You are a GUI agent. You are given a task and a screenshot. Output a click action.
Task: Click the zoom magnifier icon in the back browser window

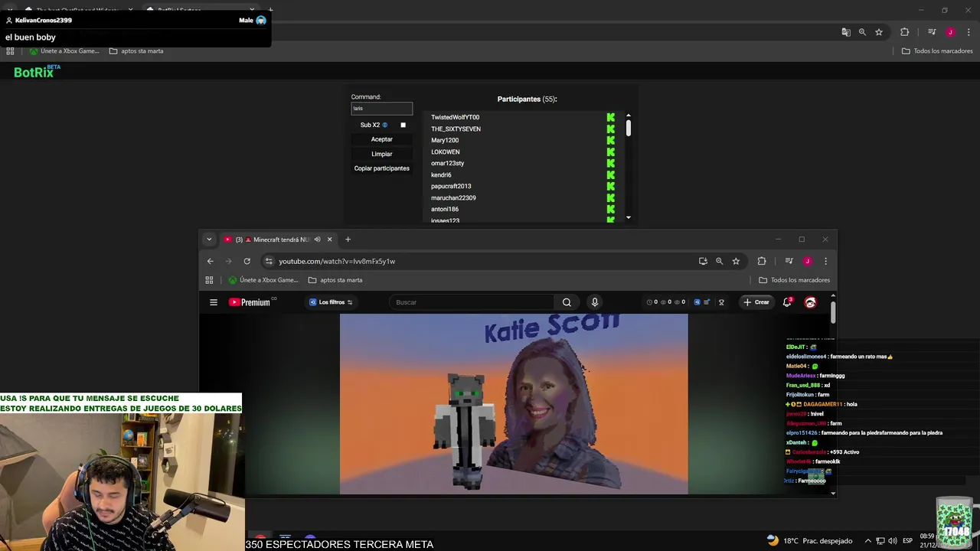862,32
